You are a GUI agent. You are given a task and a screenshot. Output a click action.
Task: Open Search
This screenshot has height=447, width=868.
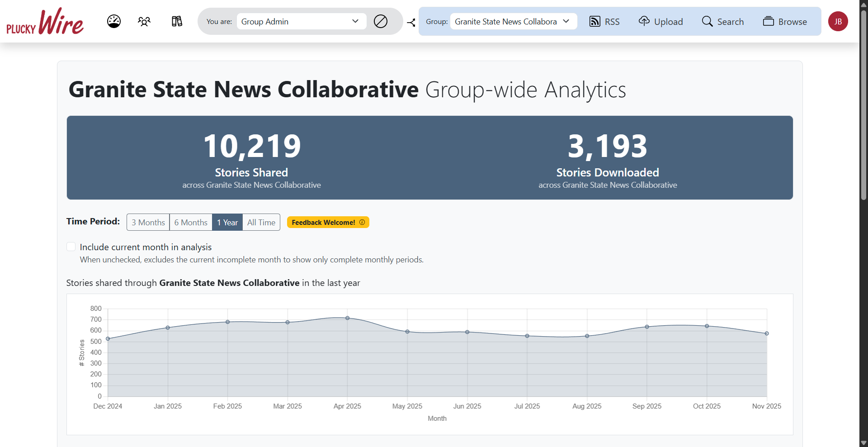[x=722, y=21]
